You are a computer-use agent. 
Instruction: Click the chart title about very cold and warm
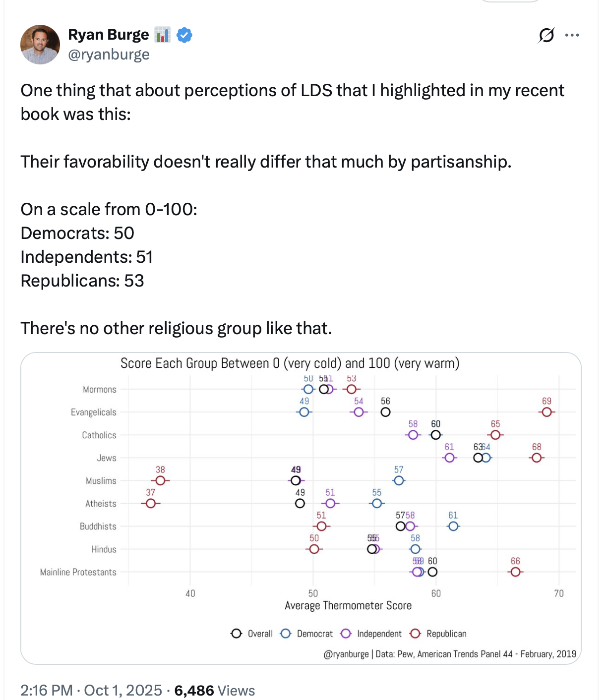[x=290, y=363]
